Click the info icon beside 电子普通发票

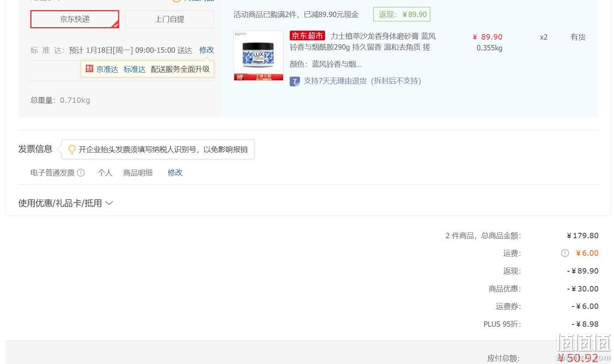pyautogui.click(x=81, y=173)
